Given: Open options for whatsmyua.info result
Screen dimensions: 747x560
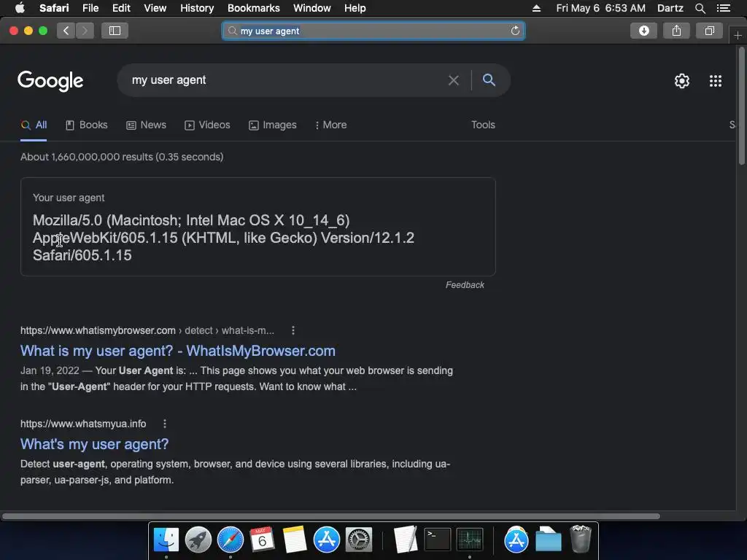Looking at the screenshot, I should click(164, 424).
